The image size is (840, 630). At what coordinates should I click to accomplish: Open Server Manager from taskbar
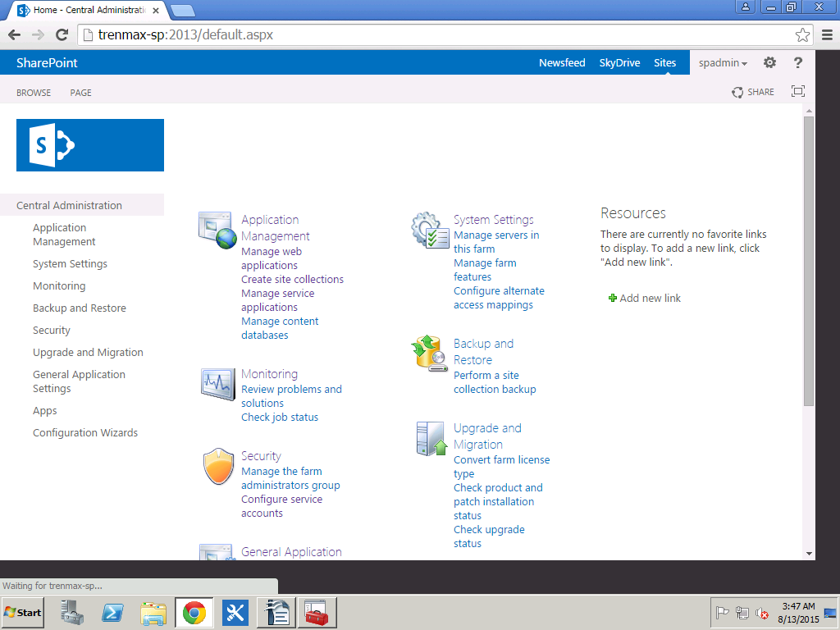pyautogui.click(x=72, y=612)
